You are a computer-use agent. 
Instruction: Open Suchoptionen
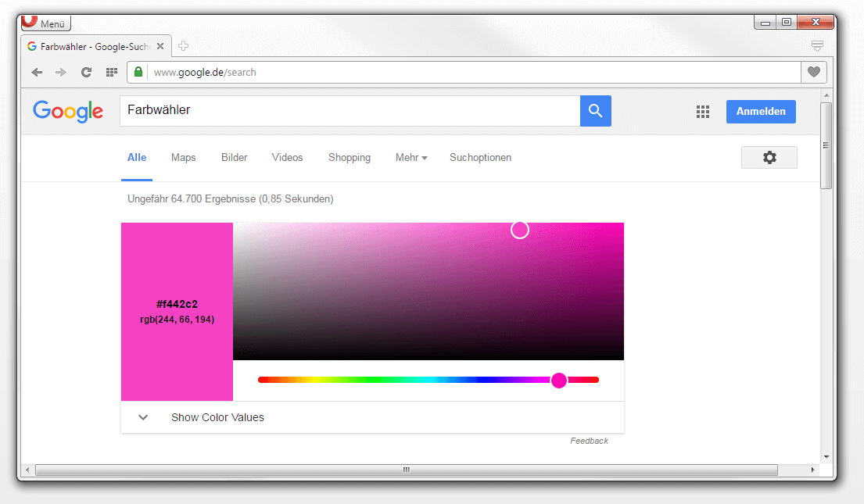(x=481, y=158)
